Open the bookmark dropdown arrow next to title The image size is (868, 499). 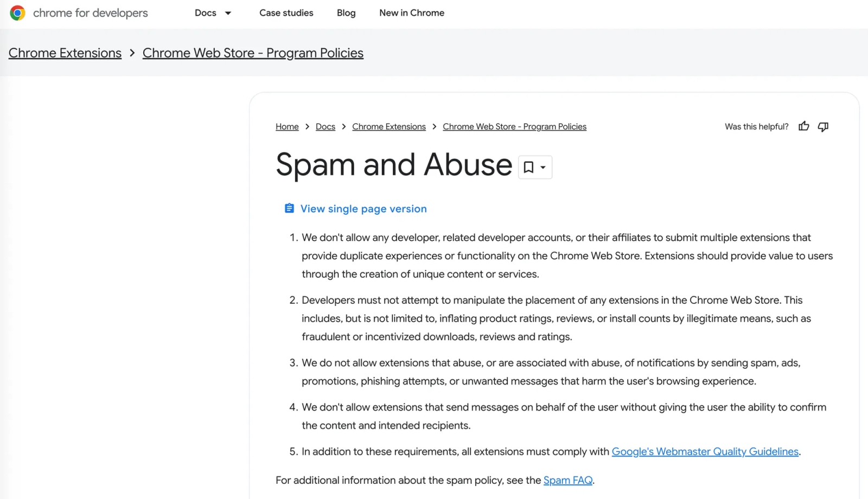coord(542,168)
